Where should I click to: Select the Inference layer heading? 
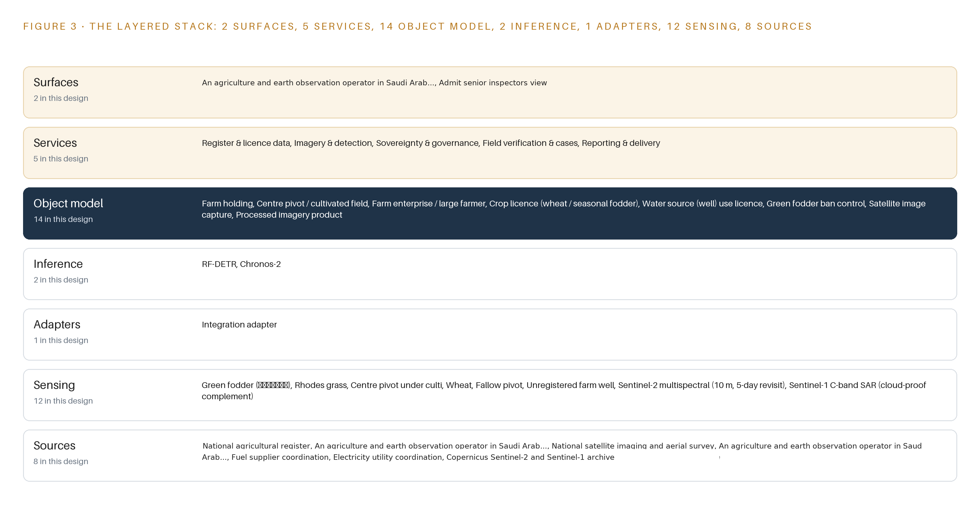(58, 264)
